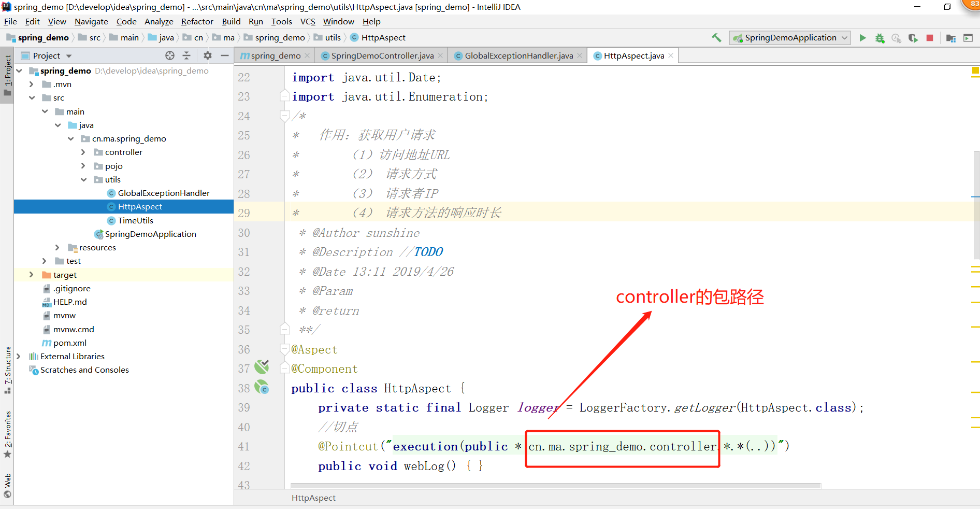The height and width of the screenshot is (509, 980).
Task: Open Project Structure icon in toolbar
Action: click(951, 38)
